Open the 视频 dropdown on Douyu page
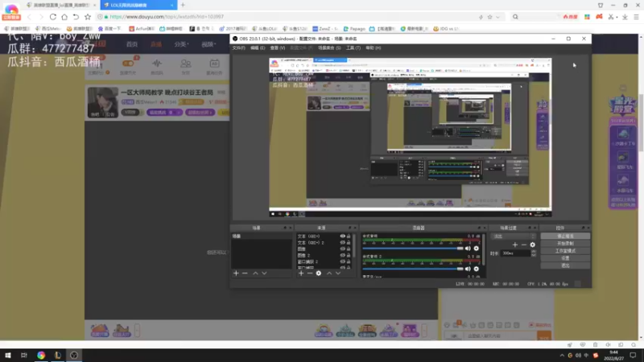 (x=208, y=44)
